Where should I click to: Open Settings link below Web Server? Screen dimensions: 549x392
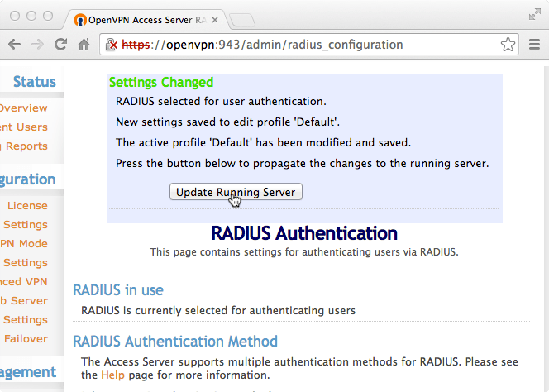tap(25, 320)
